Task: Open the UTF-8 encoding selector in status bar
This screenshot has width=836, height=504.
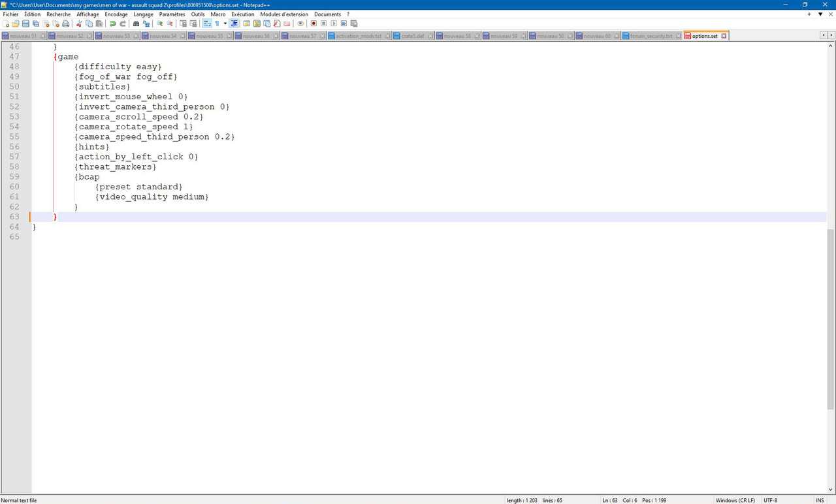Action: 771,500
